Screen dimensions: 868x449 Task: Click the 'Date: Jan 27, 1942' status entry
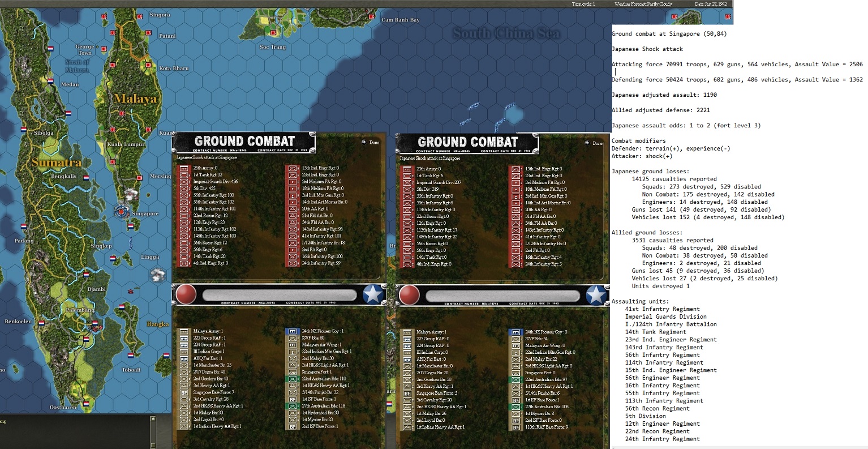pos(712,4)
